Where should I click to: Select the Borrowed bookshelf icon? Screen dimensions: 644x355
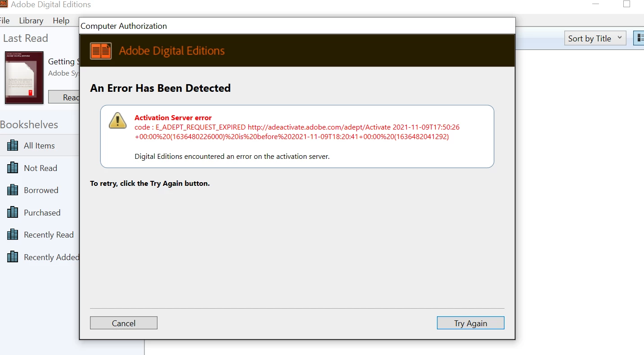pos(13,190)
